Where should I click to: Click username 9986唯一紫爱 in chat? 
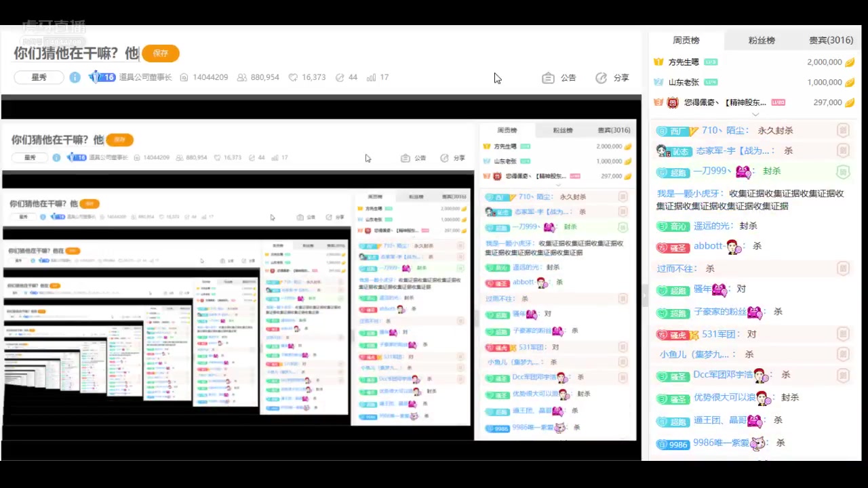tap(722, 443)
